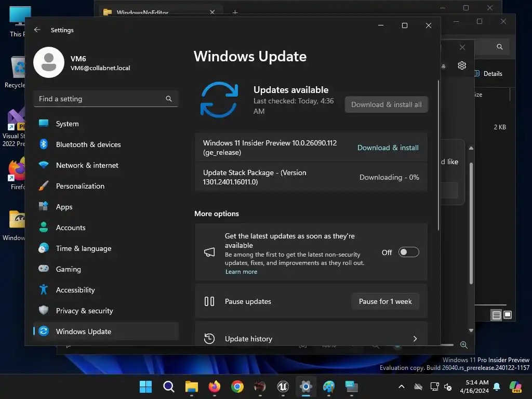
Task: Open Learn more link
Action: pos(241,272)
